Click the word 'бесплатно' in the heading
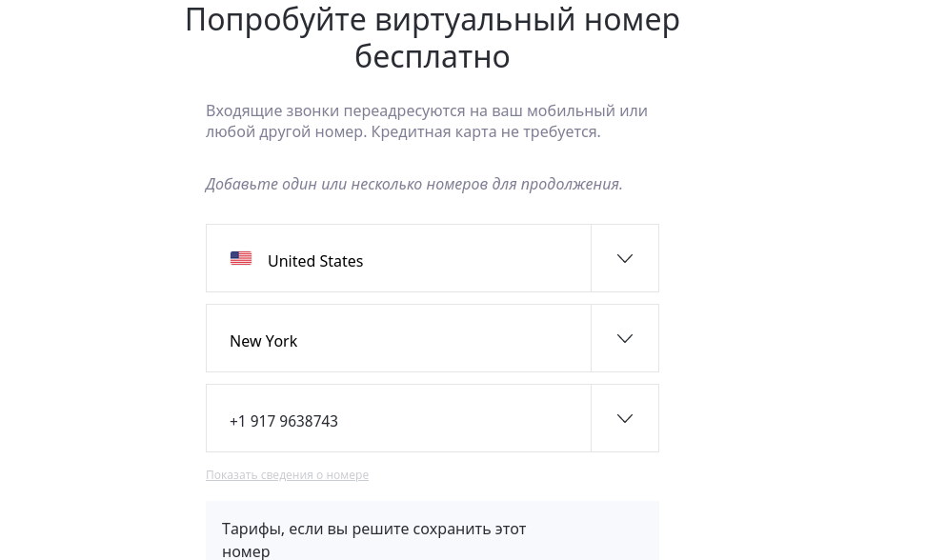This screenshot has width=926, height=560. click(x=432, y=56)
